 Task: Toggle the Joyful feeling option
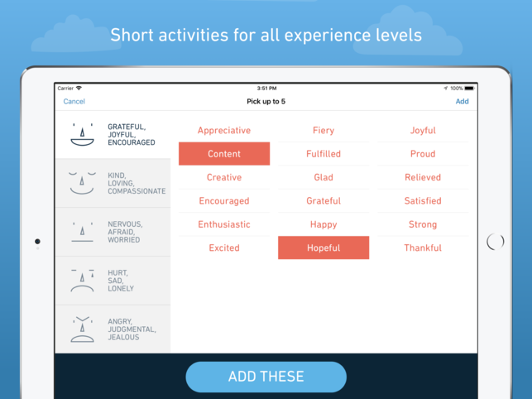click(x=423, y=130)
